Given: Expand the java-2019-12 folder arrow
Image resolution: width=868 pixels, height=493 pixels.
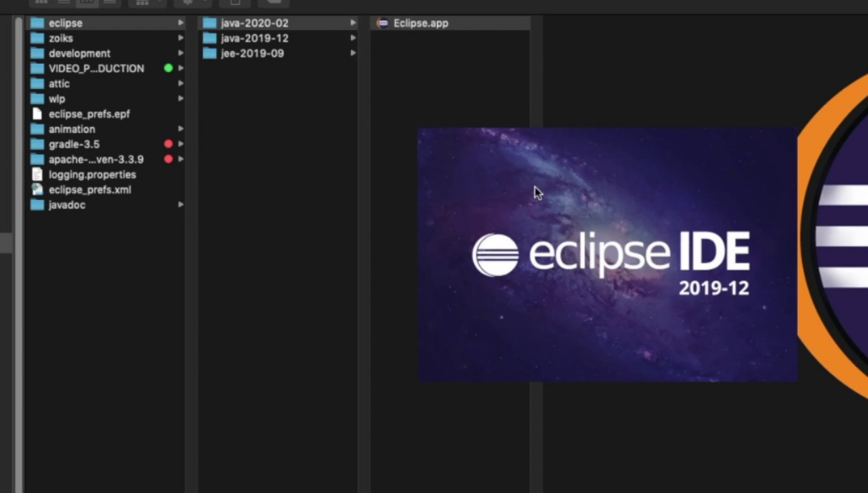Looking at the screenshot, I should [x=353, y=38].
